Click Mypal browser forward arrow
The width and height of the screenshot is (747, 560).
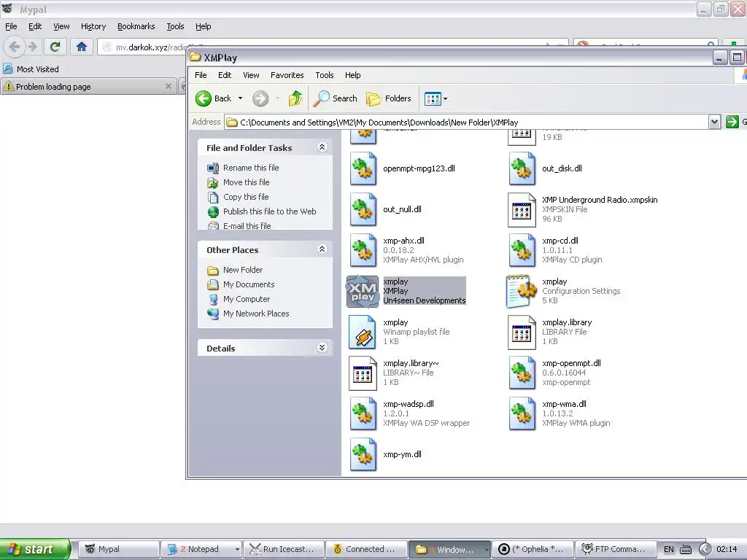(33, 47)
